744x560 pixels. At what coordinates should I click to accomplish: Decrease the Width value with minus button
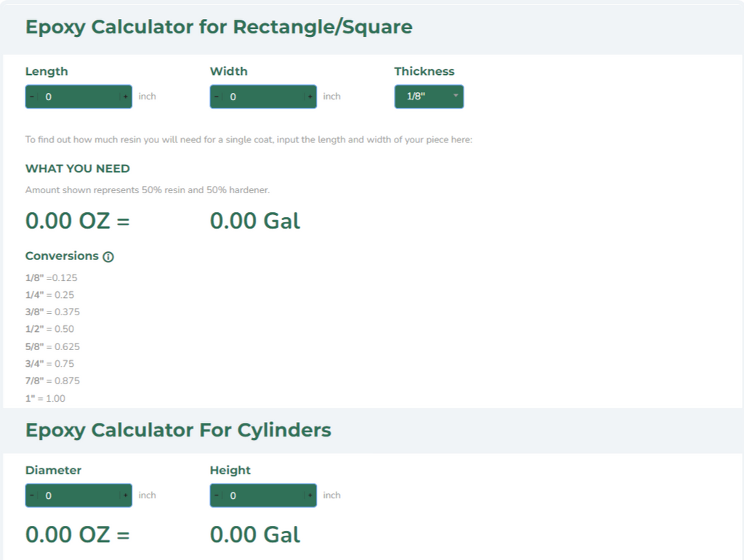pyautogui.click(x=216, y=97)
